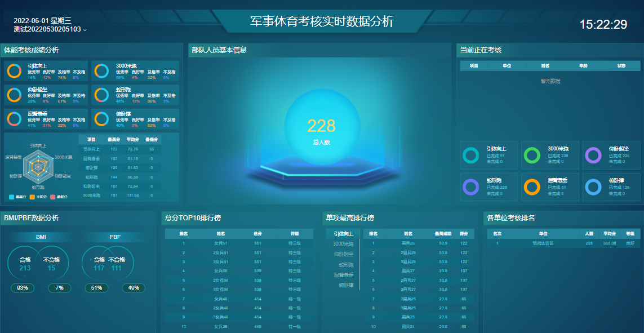Click the 屈臂悬垂 donut chart in 体能考核成绩分析
The image size is (644, 333).
pos(14,119)
